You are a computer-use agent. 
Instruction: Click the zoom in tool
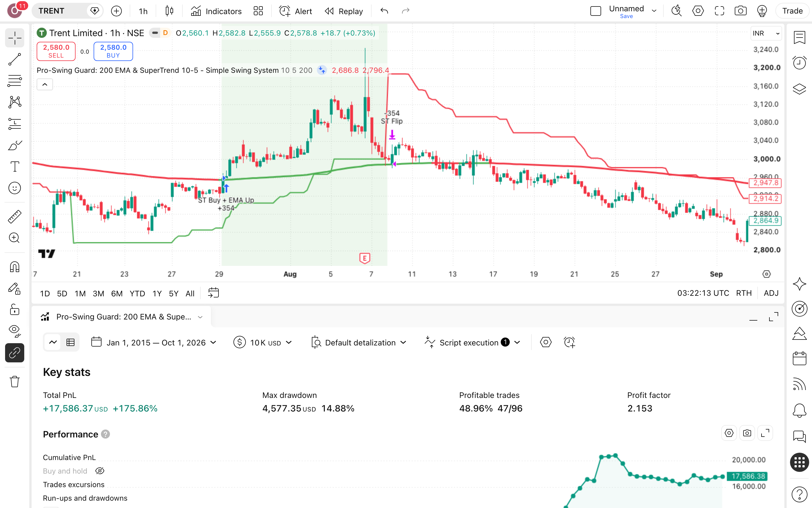tap(14, 238)
